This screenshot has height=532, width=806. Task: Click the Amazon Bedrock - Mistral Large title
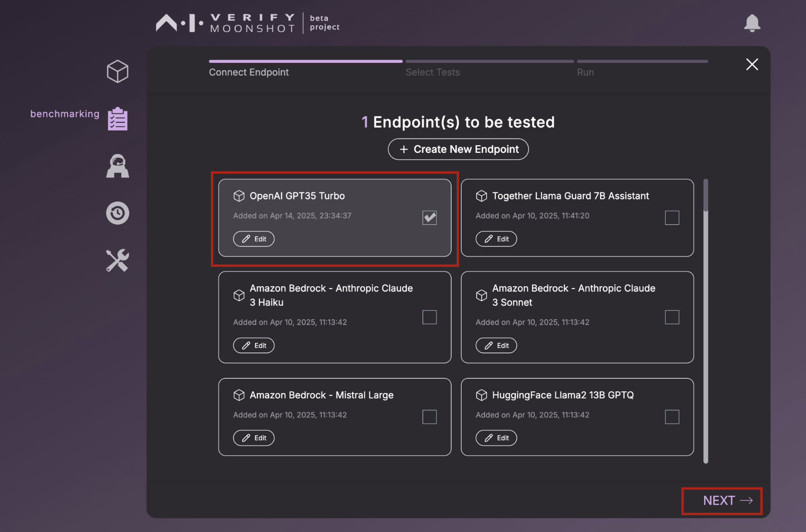click(x=321, y=395)
